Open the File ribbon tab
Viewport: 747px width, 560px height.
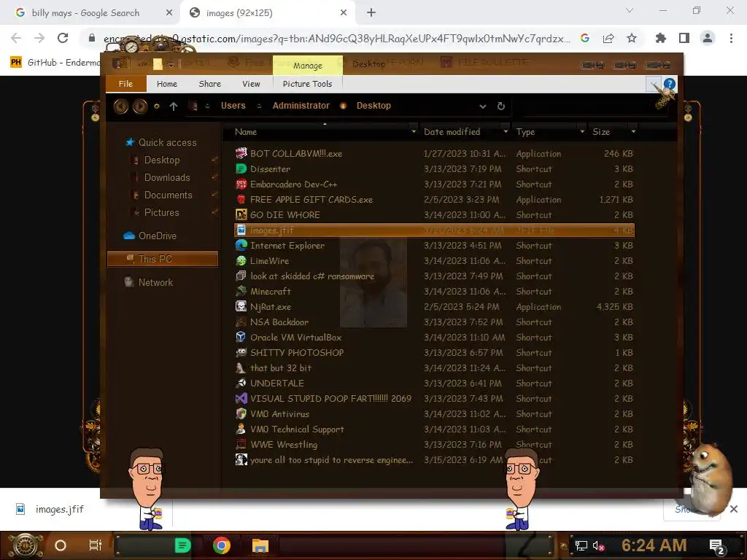point(125,84)
